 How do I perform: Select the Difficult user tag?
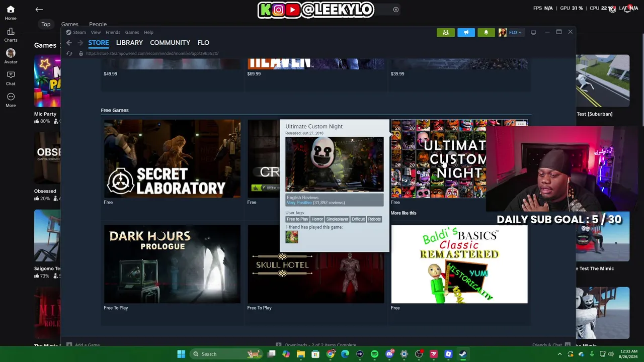358,219
